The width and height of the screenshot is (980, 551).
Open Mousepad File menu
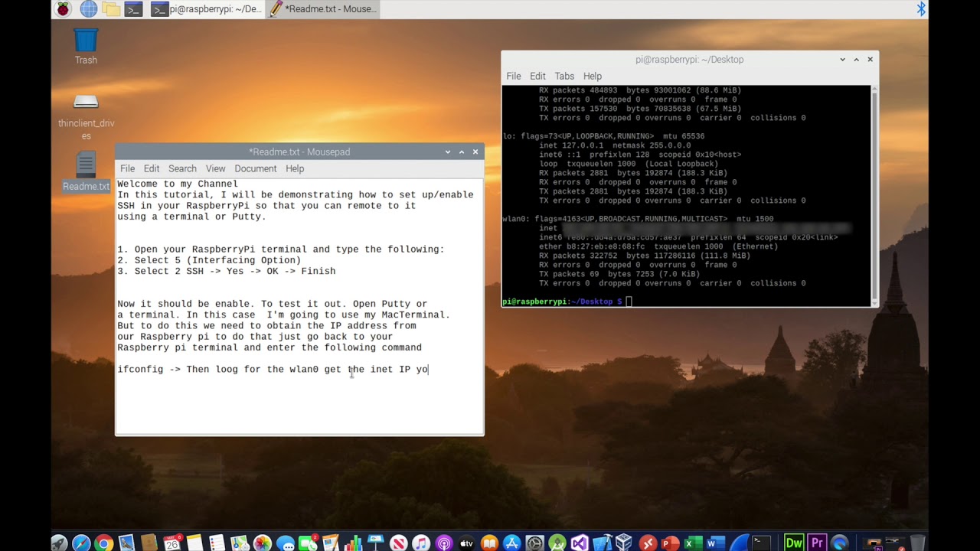point(127,168)
